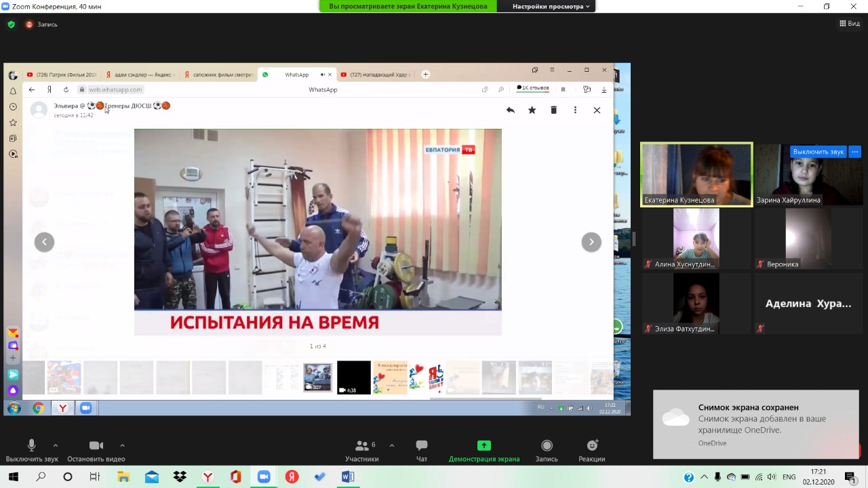Open OneDrive screenshot saved notification
The image size is (868, 488).
pos(755,425)
